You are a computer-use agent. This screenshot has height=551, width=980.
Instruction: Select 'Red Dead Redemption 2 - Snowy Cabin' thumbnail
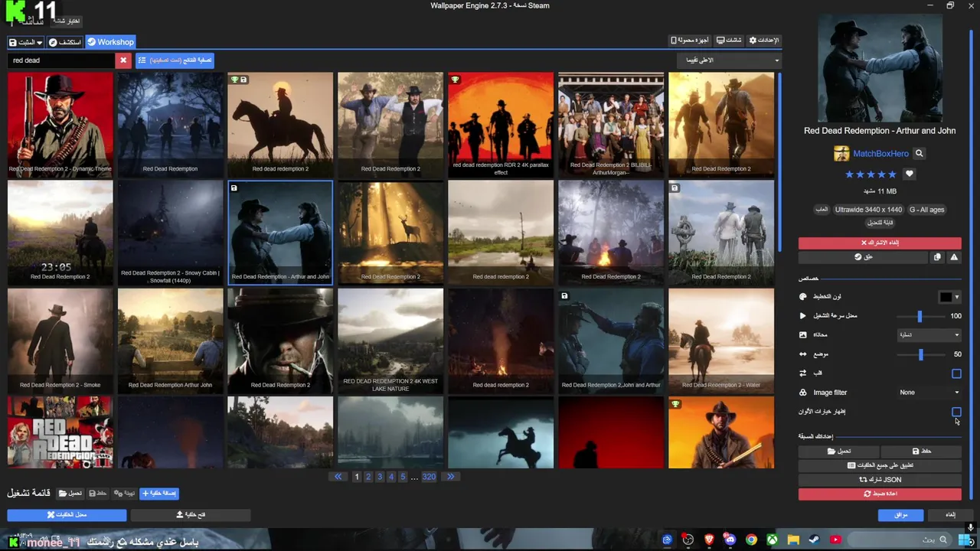click(170, 233)
